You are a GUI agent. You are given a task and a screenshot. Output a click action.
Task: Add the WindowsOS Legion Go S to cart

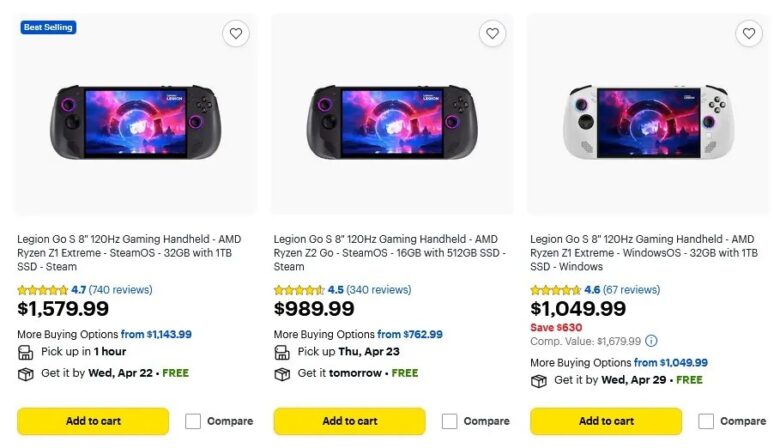[606, 421]
